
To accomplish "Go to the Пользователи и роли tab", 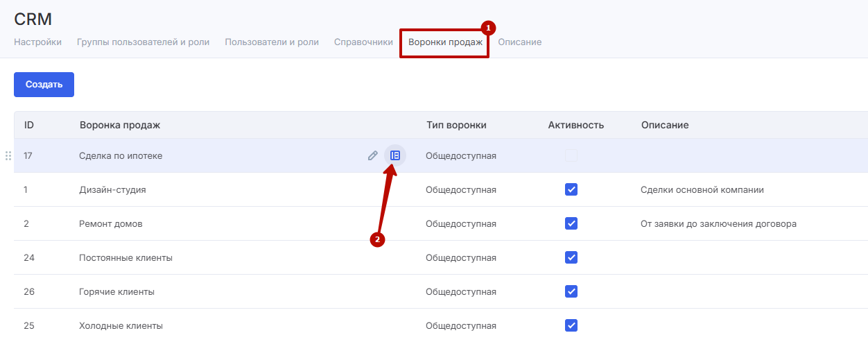I will (272, 42).
